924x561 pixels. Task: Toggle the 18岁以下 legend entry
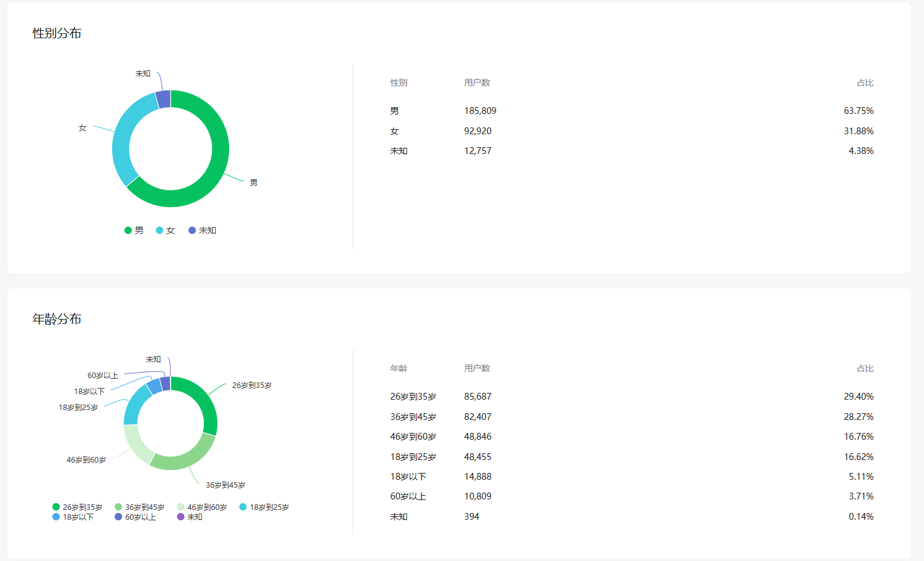73,517
